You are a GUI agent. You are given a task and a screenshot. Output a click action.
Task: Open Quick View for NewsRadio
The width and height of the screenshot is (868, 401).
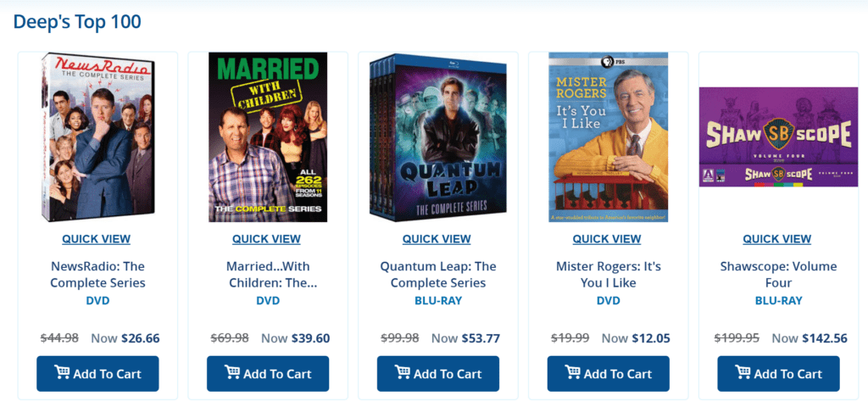(97, 239)
